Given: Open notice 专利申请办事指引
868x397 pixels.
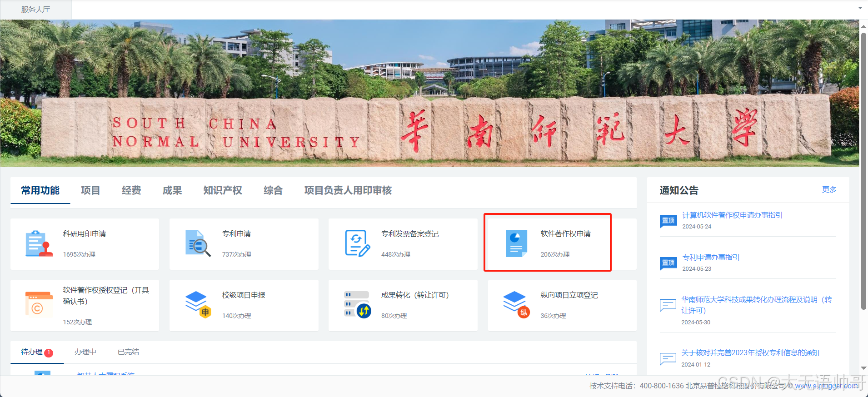Looking at the screenshot, I should click(x=711, y=257).
